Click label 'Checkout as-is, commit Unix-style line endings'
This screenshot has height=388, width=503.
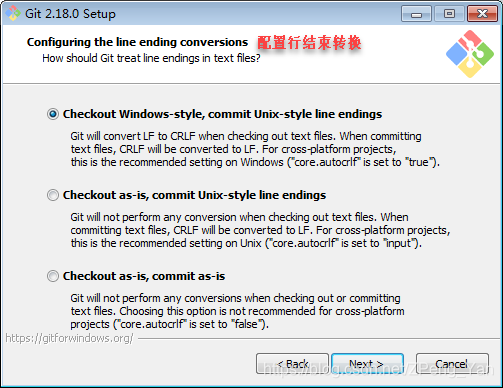click(x=194, y=195)
